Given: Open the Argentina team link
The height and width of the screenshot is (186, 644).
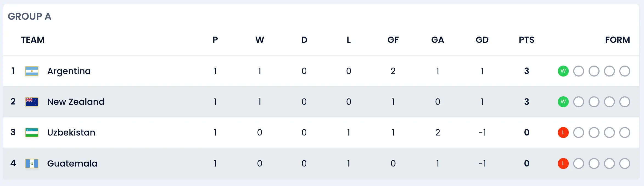Looking at the screenshot, I should tap(69, 71).
